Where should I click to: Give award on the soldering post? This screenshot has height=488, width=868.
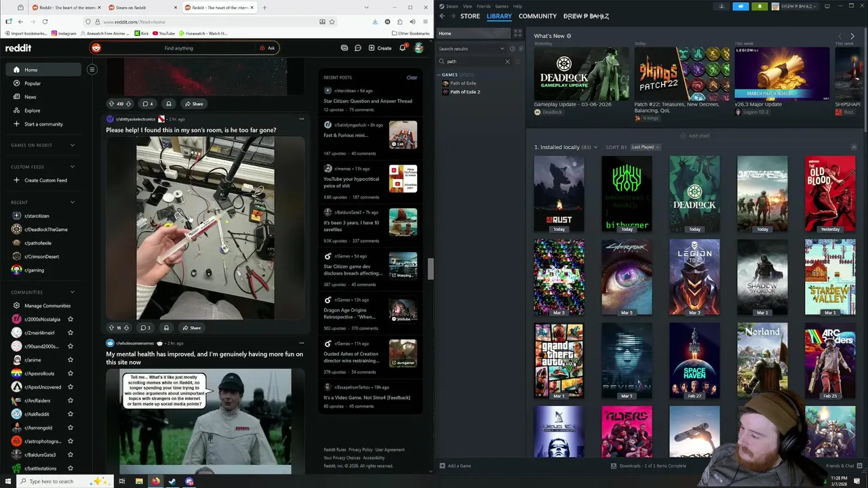[x=166, y=327]
